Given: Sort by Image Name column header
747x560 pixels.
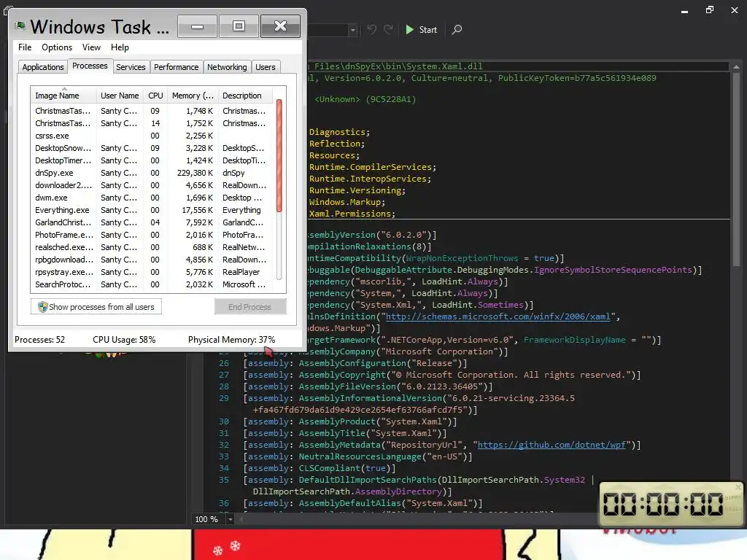Looking at the screenshot, I should point(63,96).
